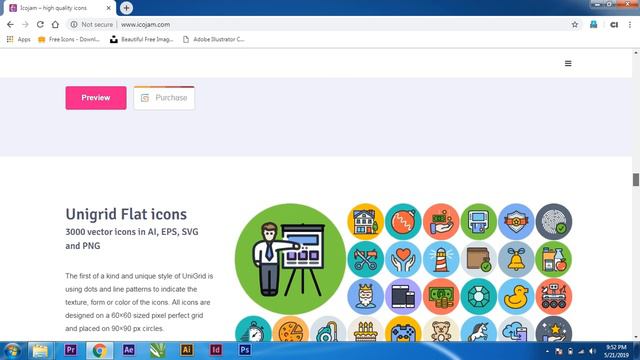Bookmark the page with the star icon
Screen dimensions: 640x360
[575, 24]
